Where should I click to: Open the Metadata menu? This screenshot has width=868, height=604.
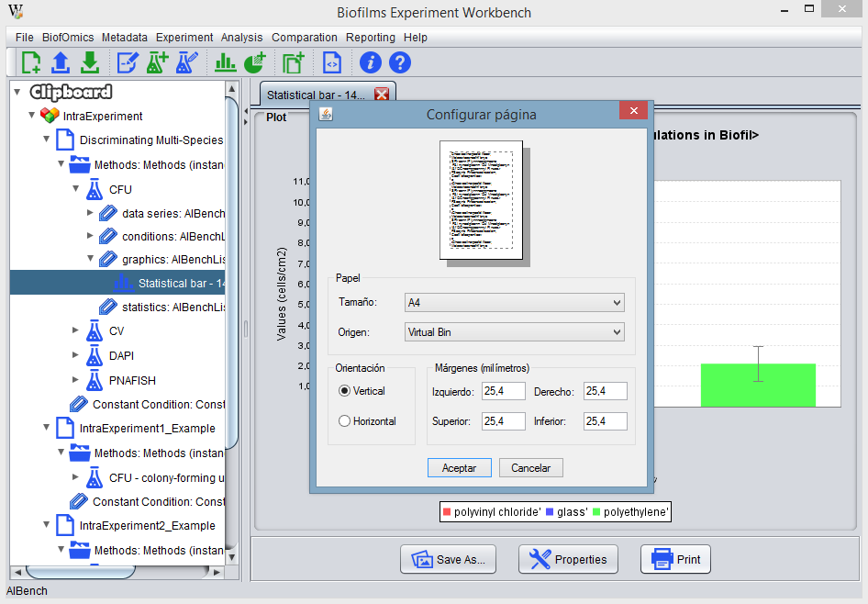click(125, 37)
